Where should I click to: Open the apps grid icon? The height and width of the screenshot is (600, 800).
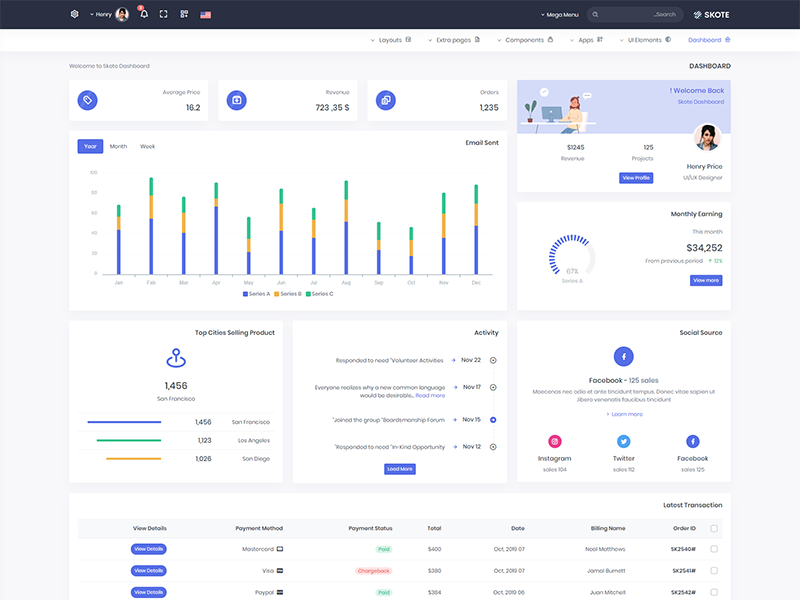pyautogui.click(x=184, y=15)
